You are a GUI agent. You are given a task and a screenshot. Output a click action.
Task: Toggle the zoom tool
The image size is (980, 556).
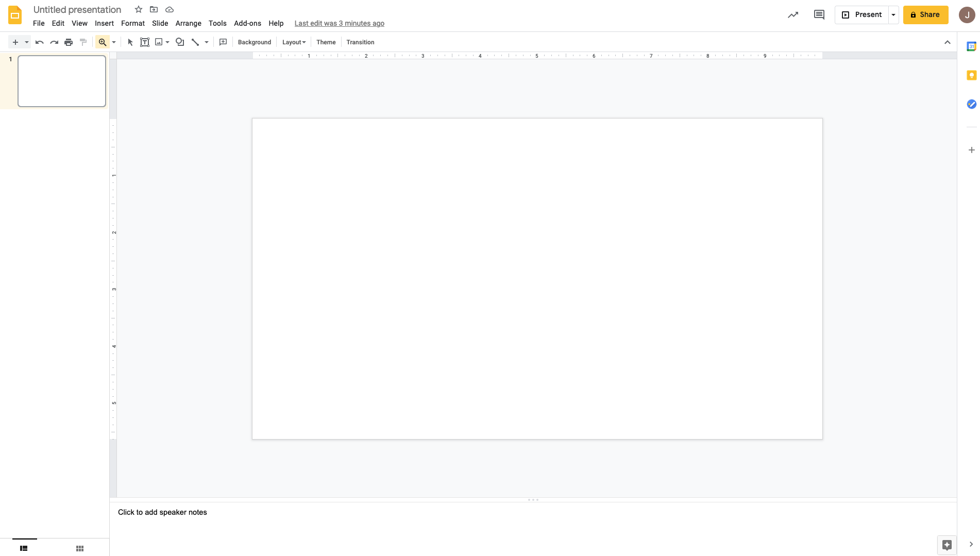pyautogui.click(x=103, y=42)
